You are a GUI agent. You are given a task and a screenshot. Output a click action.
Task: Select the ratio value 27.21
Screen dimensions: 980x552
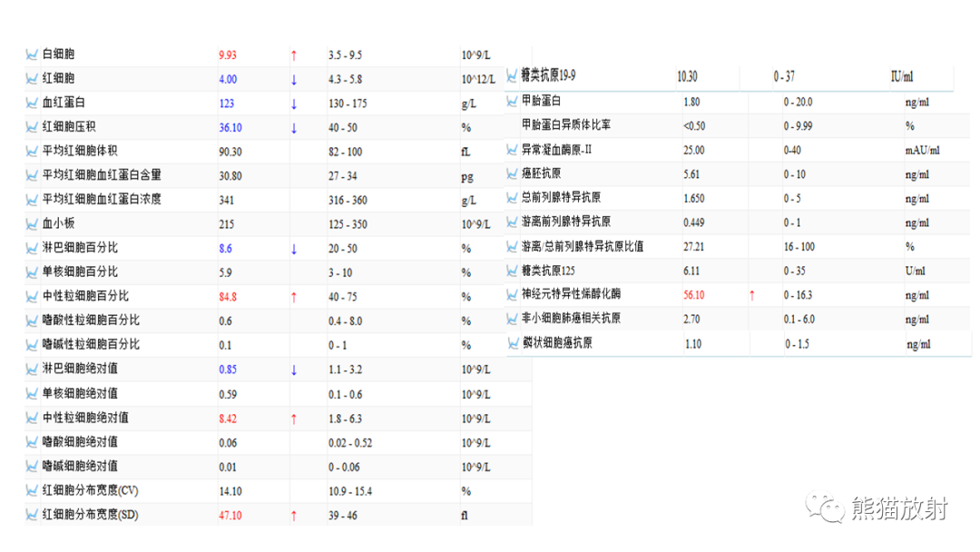click(694, 247)
